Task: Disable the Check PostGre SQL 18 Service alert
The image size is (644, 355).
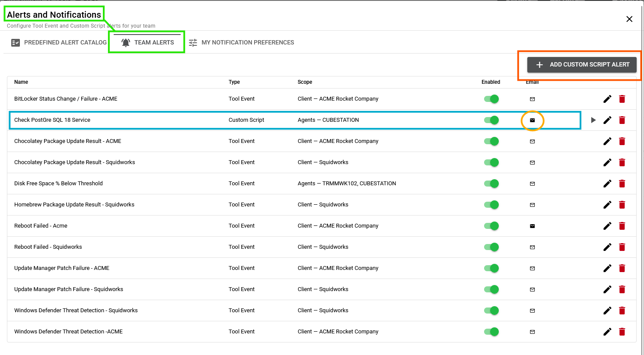Action: pos(491,120)
